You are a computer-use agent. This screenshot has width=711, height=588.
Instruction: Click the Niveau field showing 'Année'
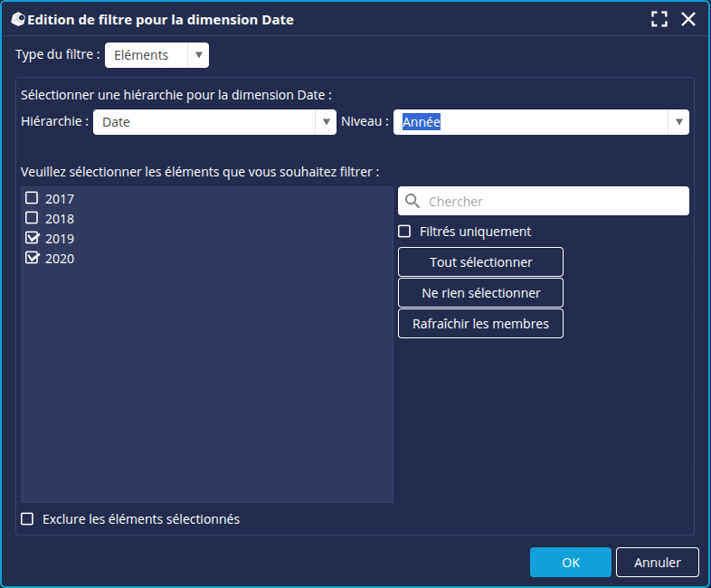click(534, 122)
